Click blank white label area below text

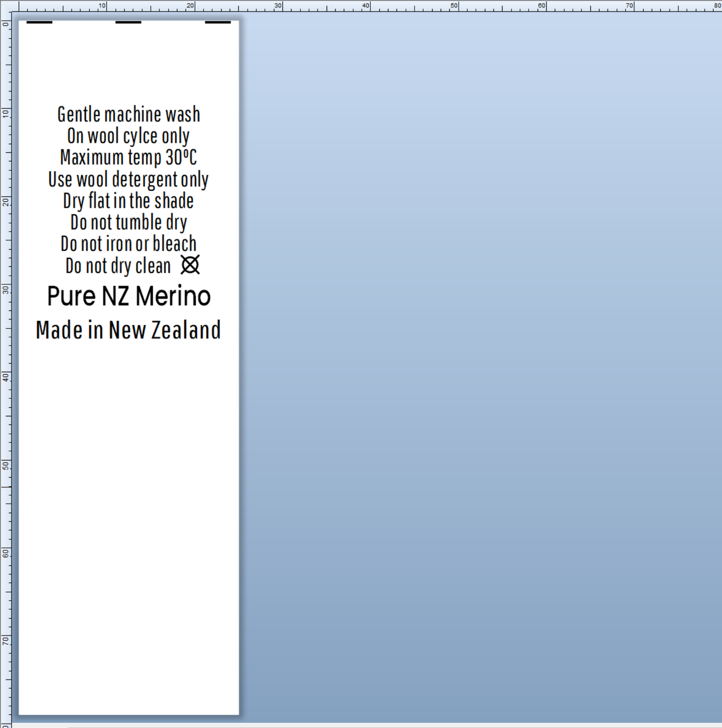coord(128,524)
